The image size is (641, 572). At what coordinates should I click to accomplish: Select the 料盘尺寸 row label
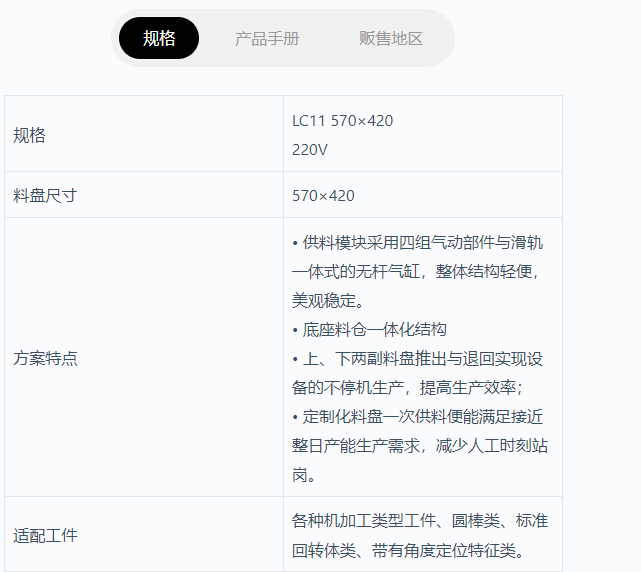[45, 195]
